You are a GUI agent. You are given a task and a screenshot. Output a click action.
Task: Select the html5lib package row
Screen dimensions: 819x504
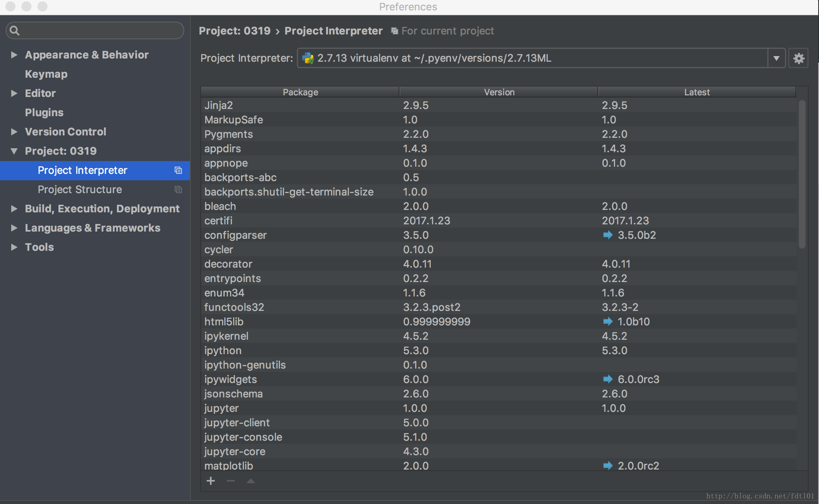coord(499,322)
